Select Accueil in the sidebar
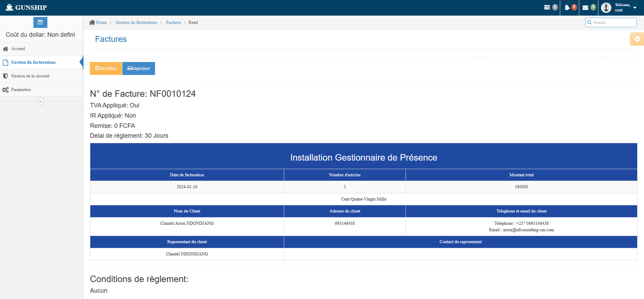This screenshot has height=299, width=644. pyautogui.click(x=18, y=49)
